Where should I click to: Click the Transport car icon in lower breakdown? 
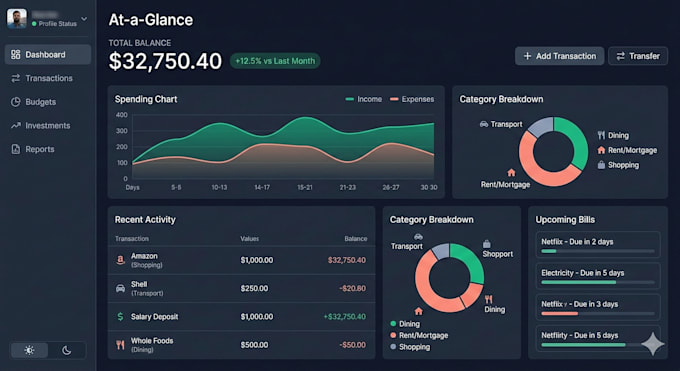(418, 236)
